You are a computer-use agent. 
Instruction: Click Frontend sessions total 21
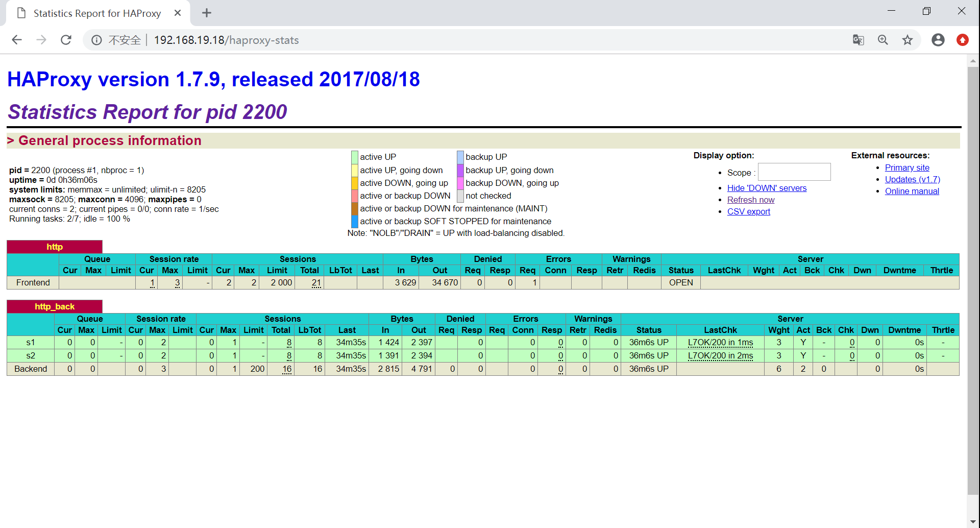[x=316, y=282]
